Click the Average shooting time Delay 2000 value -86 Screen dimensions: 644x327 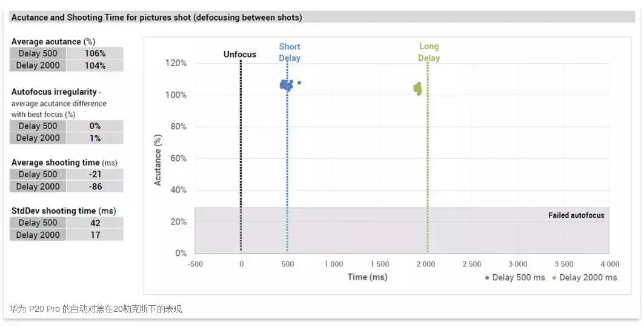pyautogui.click(x=95, y=187)
